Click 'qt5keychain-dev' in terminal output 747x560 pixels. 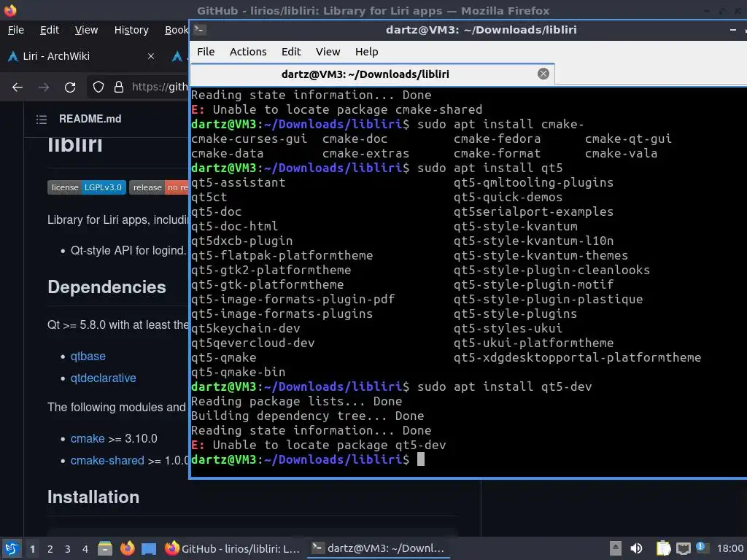[245, 329]
